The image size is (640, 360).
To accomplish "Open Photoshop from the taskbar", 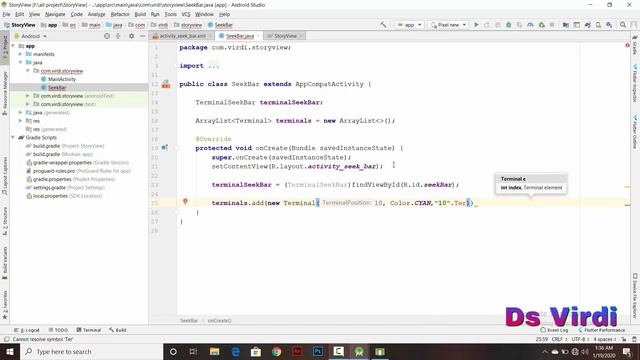I will click(318, 351).
